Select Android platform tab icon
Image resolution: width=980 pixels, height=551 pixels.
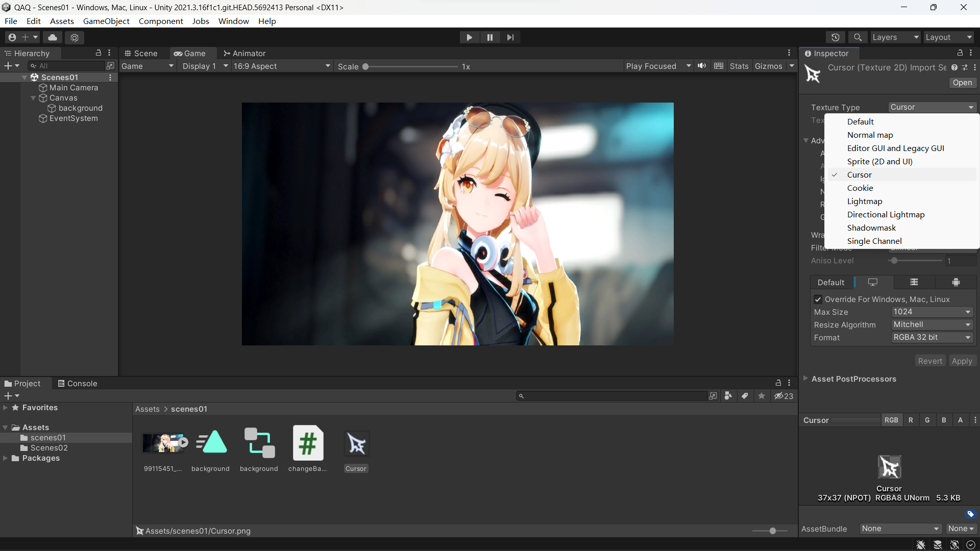(956, 282)
